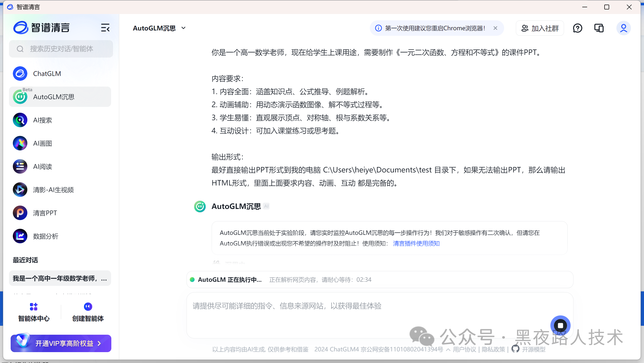Open the recent conversation 我是一个高中一年级数学老师

(x=60, y=278)
